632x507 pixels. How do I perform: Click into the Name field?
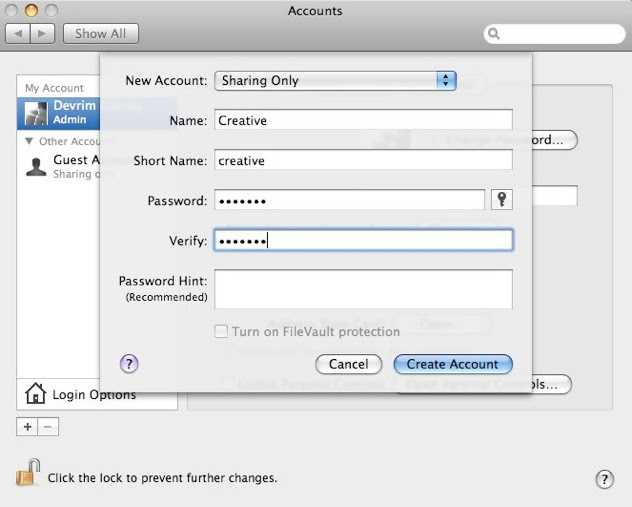coord(363,120)
